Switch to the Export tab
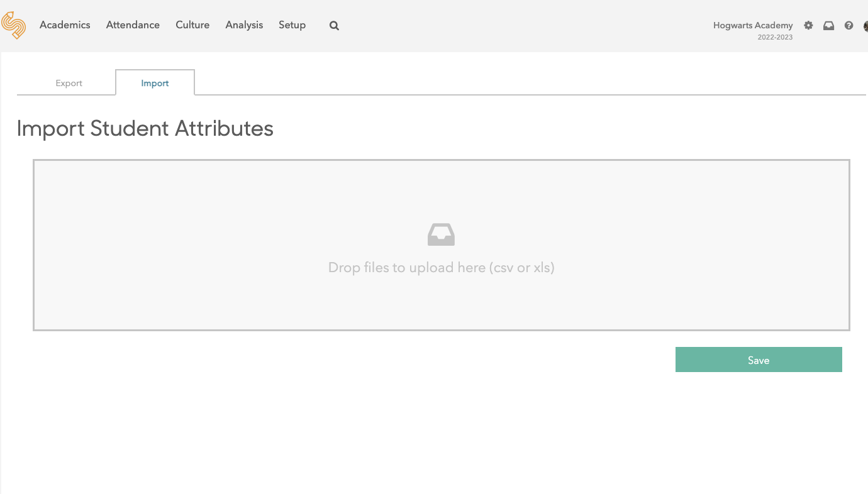868x494 pixels. point(69,83)
